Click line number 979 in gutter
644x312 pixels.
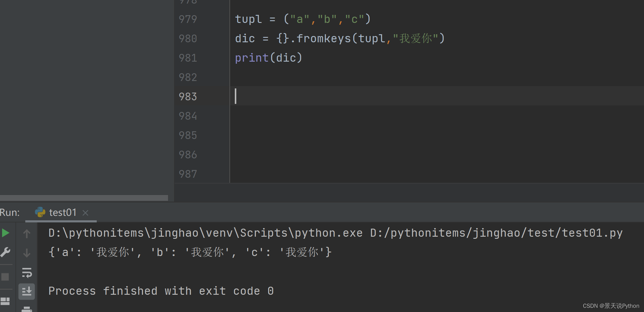point(188,19)
